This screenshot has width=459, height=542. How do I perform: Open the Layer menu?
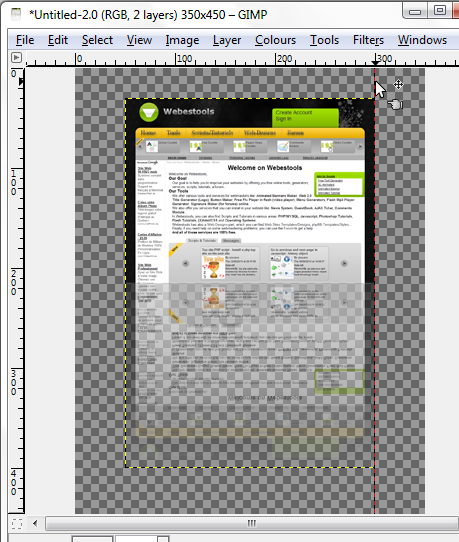point(227,40)
